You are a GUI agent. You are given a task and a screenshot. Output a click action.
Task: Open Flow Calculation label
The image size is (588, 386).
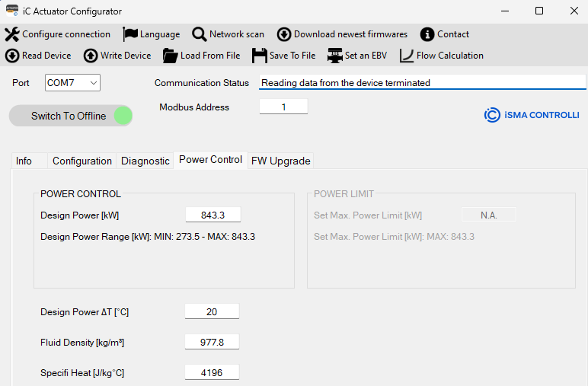[x=450, y=56]
